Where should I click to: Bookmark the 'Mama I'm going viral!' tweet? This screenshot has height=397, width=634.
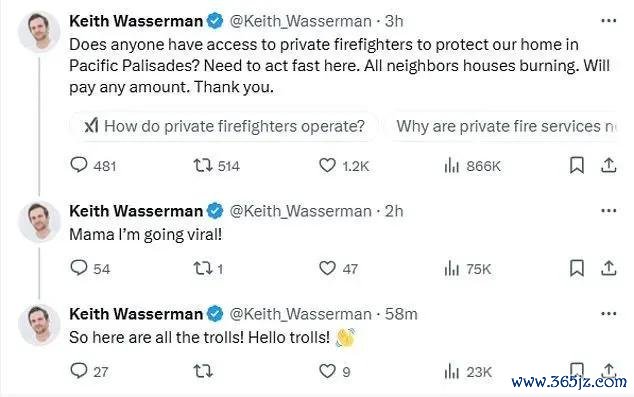coord(577,268)
